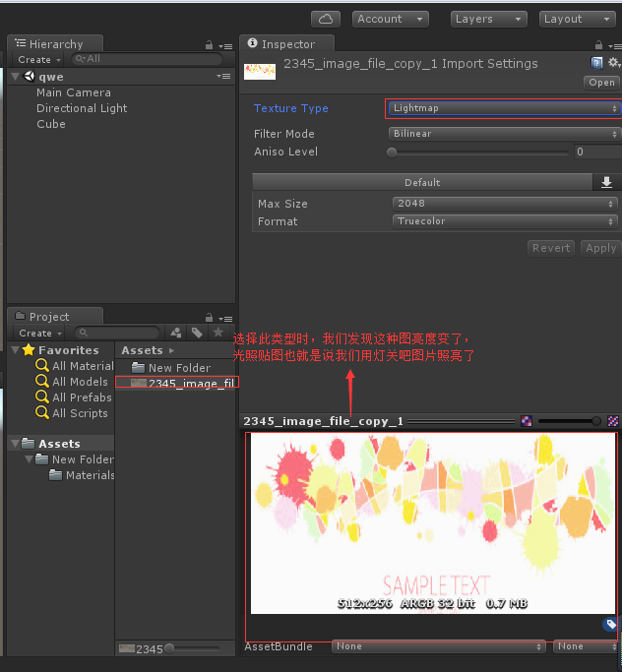Click the blue asset label tag icon
Image resolution: width=622 pixels, height=672 pixels.
coord(610,624)
